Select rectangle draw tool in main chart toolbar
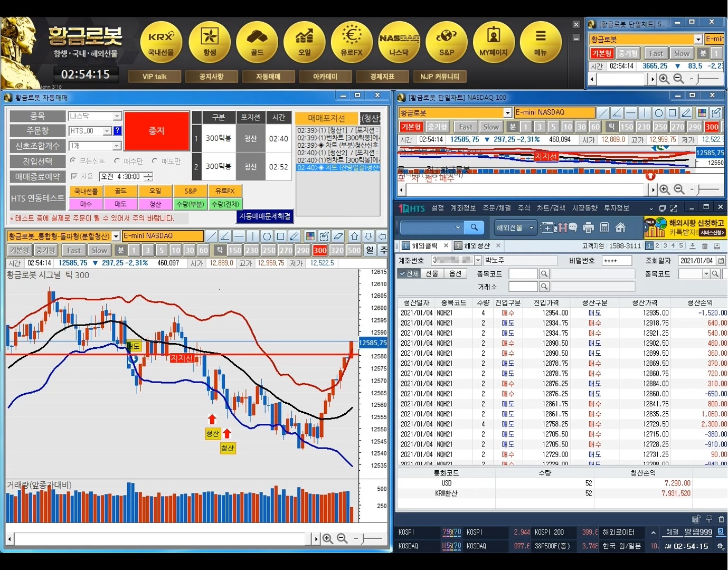Screen dimensions: 728x570 (281, 236)
